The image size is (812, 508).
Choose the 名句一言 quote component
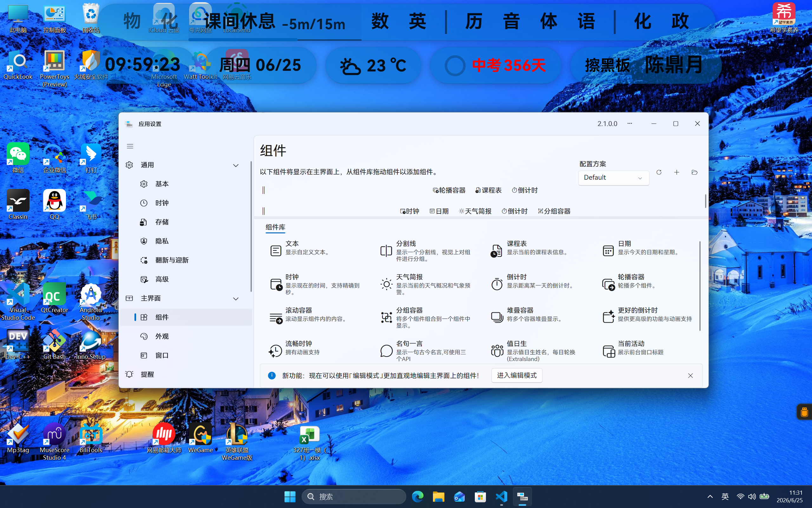[x=426, y=351]
